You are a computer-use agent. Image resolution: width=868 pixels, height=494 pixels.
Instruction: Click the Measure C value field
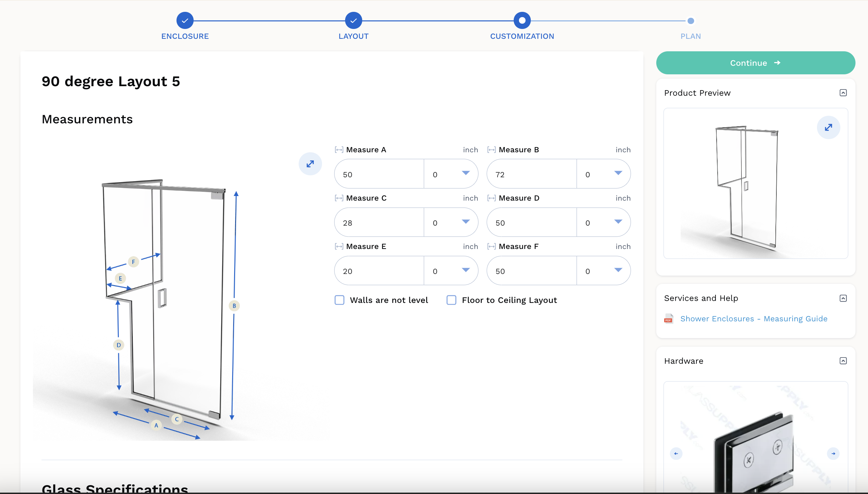tap(379, 222)
